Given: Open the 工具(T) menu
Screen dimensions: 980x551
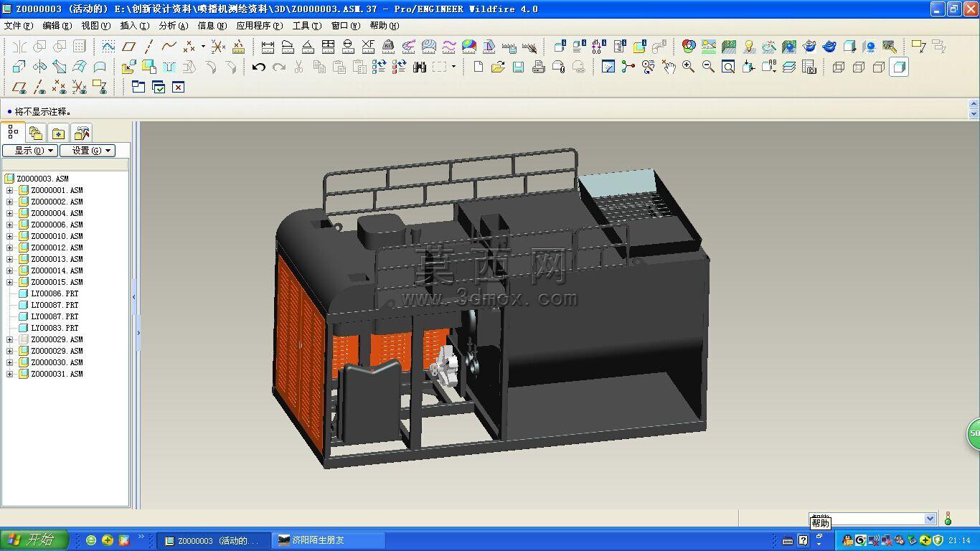Looking at the screenshot, I should tap(306, 25).
